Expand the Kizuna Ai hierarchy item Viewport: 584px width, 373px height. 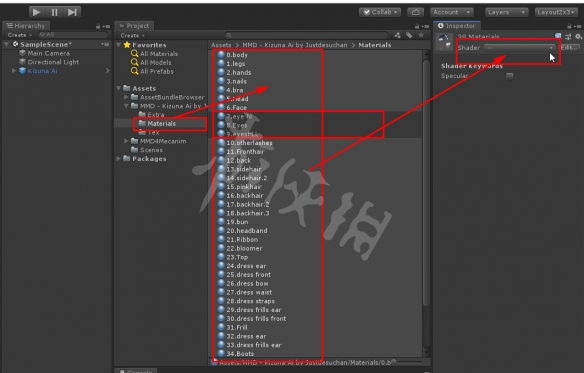pos(14,70)
